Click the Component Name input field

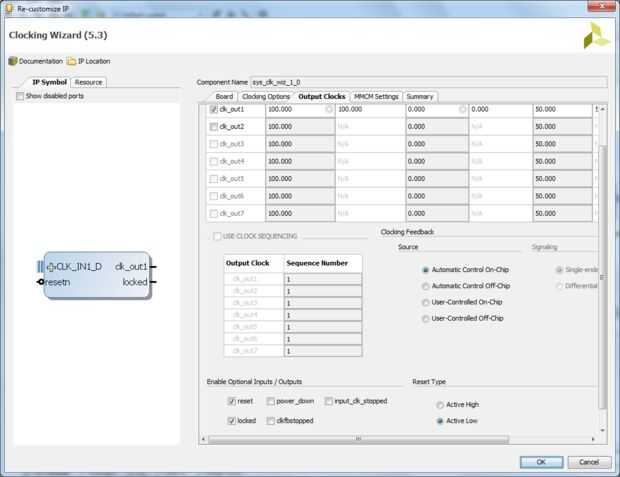click(429, 82)
